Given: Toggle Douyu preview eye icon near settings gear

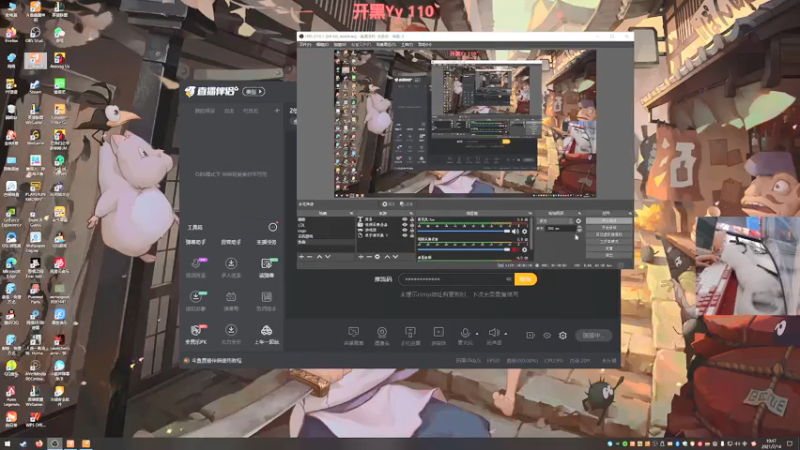Looking at the screenshot, I should [547, 335].
